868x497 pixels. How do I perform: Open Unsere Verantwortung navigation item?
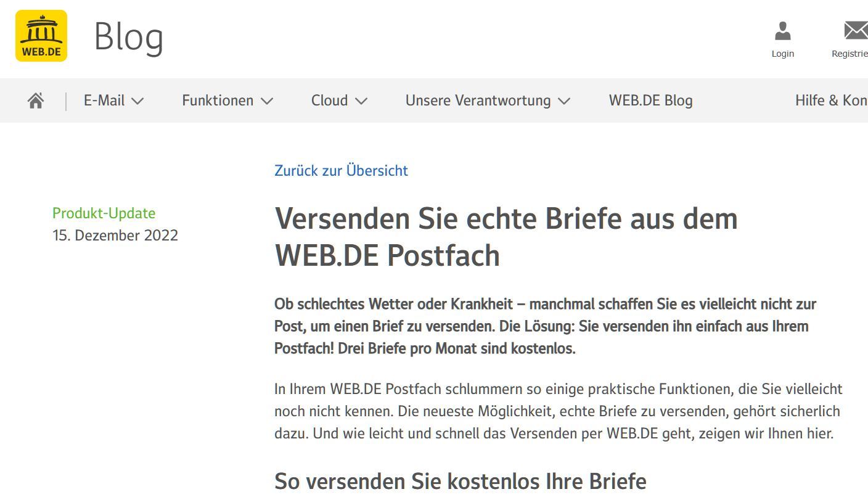point(478,101)
